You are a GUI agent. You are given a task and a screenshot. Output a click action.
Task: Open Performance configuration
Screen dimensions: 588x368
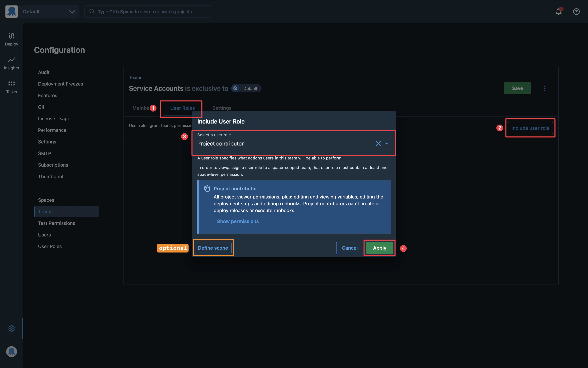(52, 130)
